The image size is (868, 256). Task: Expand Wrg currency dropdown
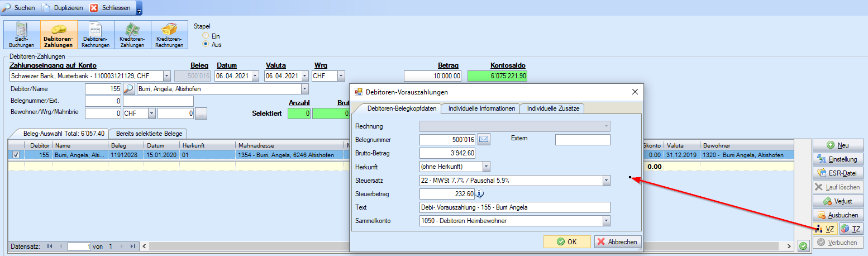pos(341,76)
